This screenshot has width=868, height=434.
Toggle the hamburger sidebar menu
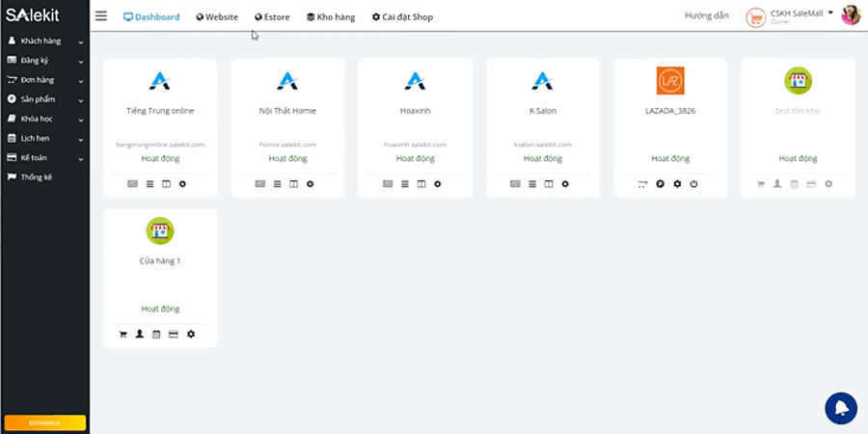(x=101, y=16)
